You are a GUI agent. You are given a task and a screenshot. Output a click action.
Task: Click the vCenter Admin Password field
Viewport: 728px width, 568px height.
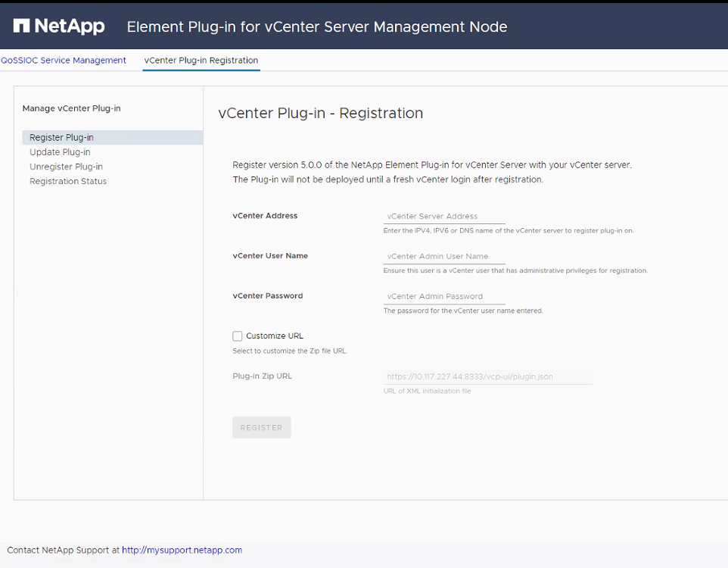pos(443,296)
